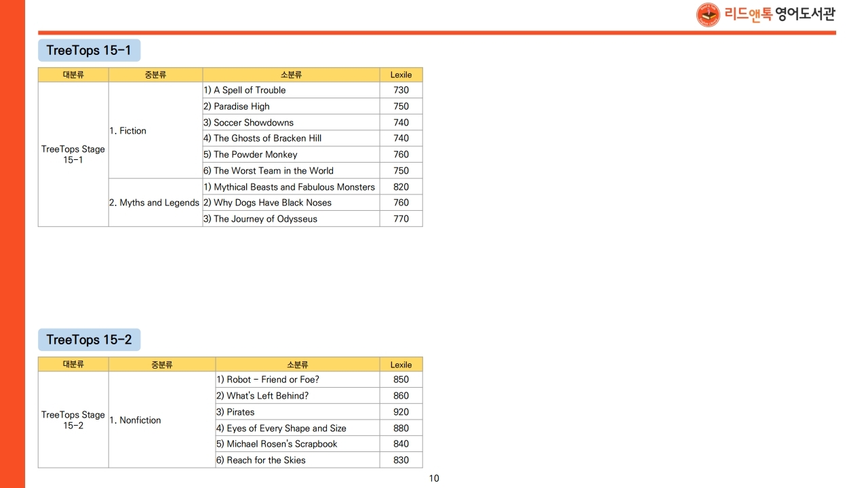This screenshot has height=488, width=868.
Task: Select 'Why Dogs Have Black Noses' row
Action: 272,203
